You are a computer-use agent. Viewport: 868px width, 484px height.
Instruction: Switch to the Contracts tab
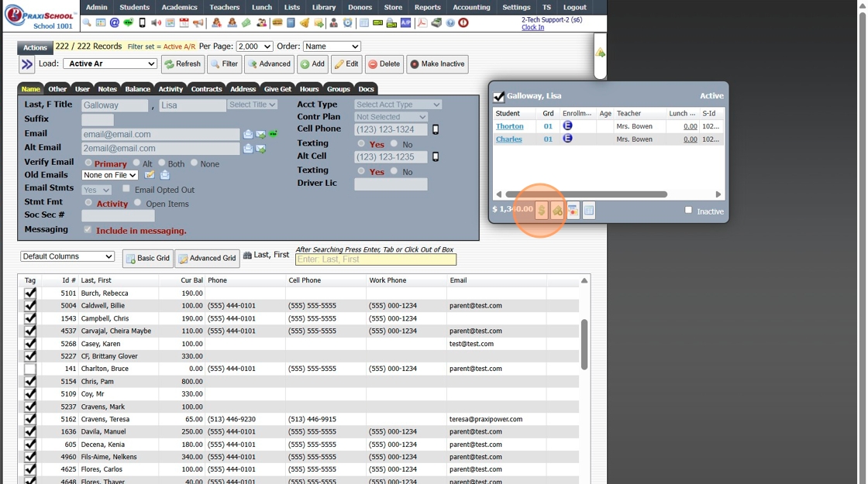point(206,89)
